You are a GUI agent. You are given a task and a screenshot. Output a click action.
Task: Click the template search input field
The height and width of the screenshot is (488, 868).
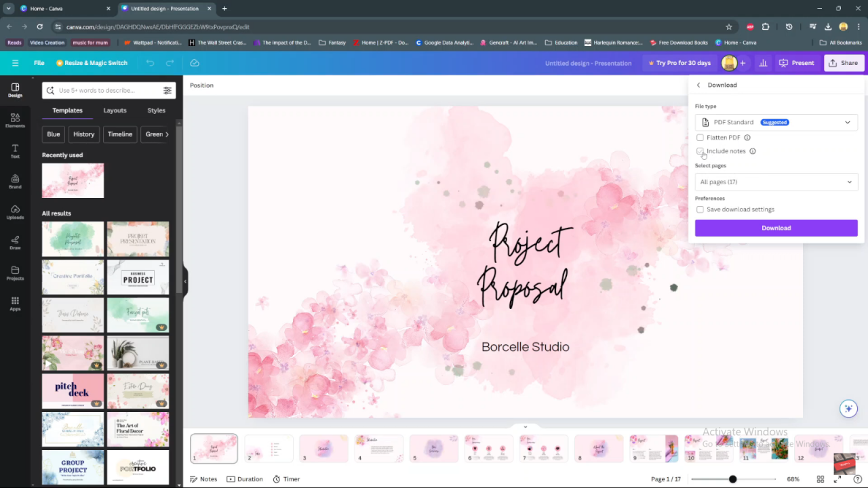(x=108, y=90)
